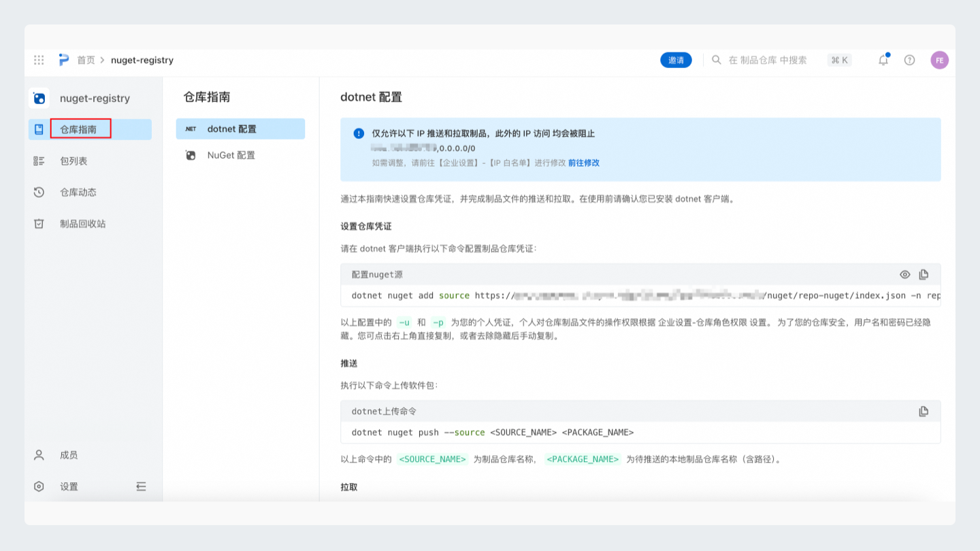Open the app grid launcher icon
Image resolution: width=980 pixels, height=551 pixels.
39,60
